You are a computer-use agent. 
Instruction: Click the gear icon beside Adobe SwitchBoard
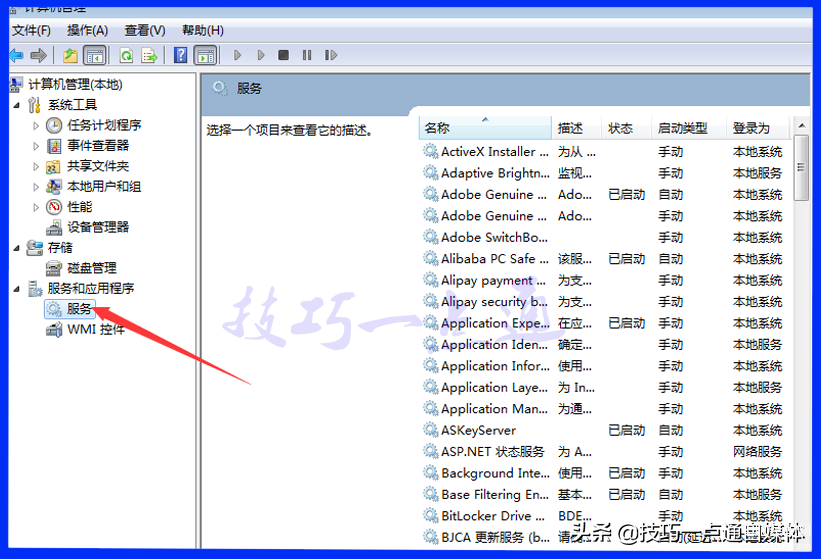[431, 237]
